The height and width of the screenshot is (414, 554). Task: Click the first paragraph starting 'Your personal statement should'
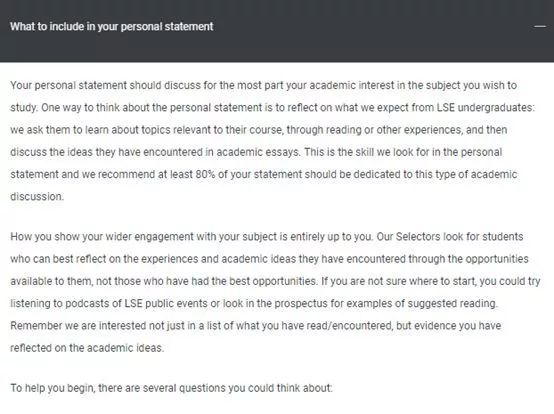(272, 141)
